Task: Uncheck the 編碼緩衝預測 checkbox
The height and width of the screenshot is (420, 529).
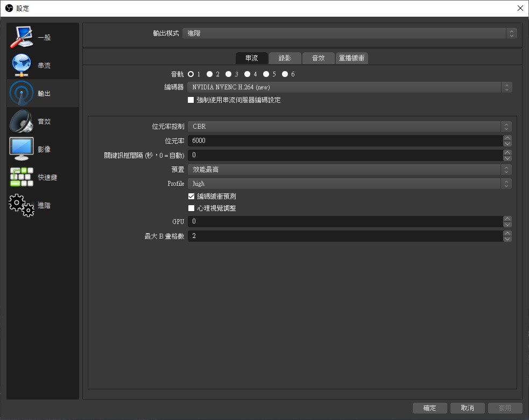Action: click(191, 197)
